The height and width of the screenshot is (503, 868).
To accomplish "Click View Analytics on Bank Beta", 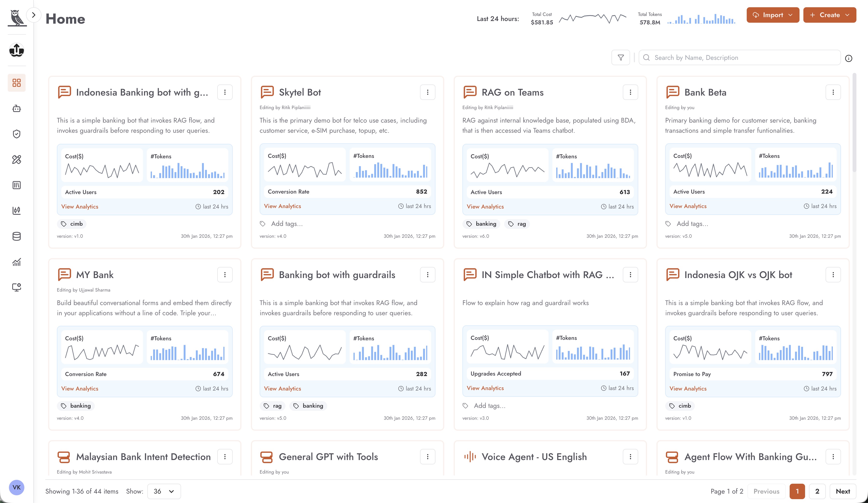I will 688,206.
